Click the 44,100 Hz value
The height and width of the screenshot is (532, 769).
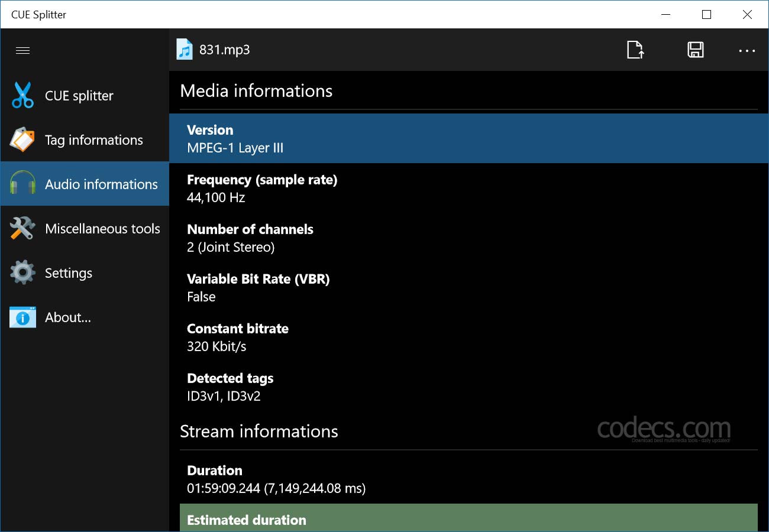pyautogui.click(x=216, y=198)
